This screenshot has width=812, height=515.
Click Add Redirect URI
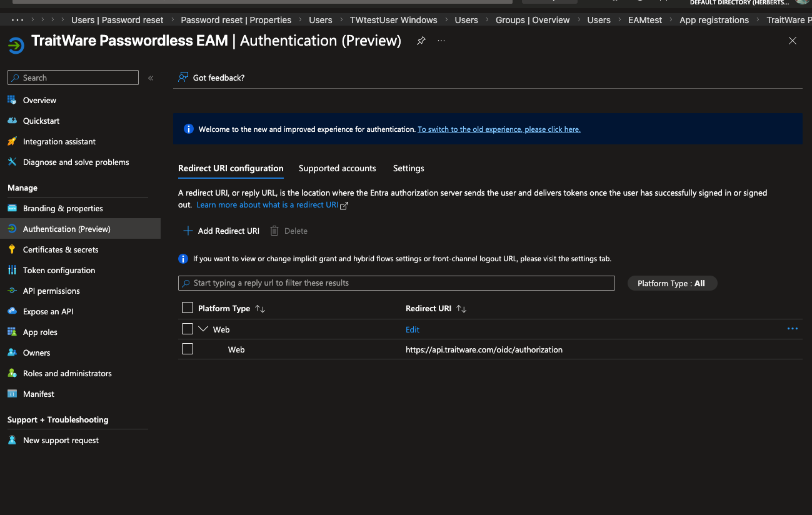coord(221,231)
